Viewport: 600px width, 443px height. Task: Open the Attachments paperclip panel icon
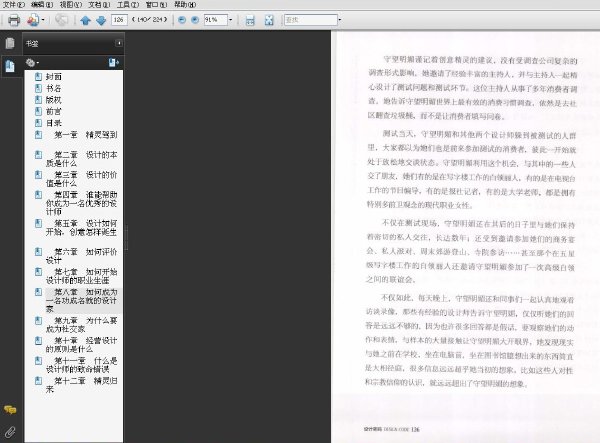click(10, 432)
